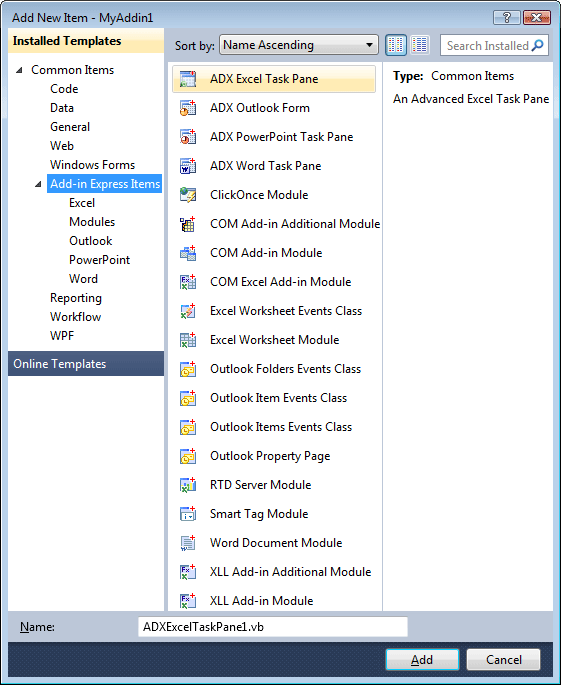Select the ADX Word Task Pane icon
Viewport: 561px width, 685px height.
point(188,166)
